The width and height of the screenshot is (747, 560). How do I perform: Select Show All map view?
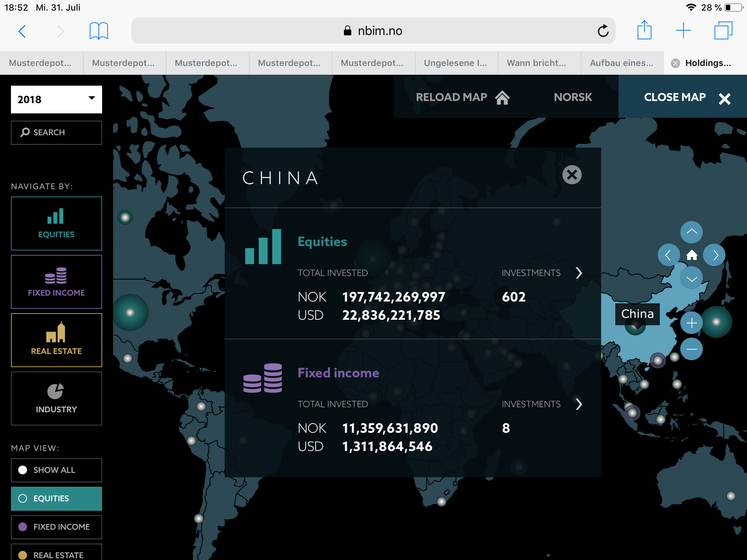click(57, 470)
